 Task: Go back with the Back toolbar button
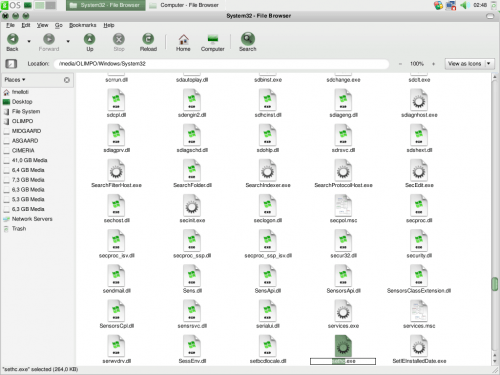(13, 42)
